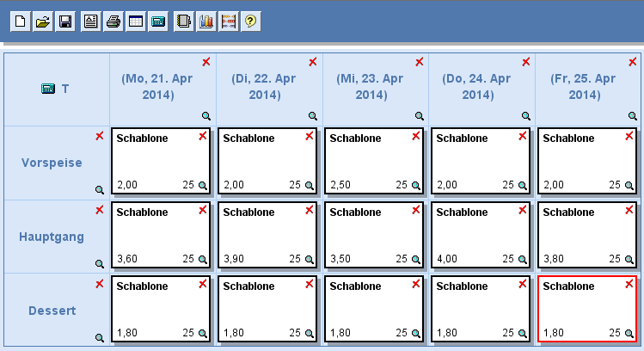The height and width of the screenshot is (351, 644).
Task: Click the calculator icon in the toolbar
Action: click(x=158, y=22)
